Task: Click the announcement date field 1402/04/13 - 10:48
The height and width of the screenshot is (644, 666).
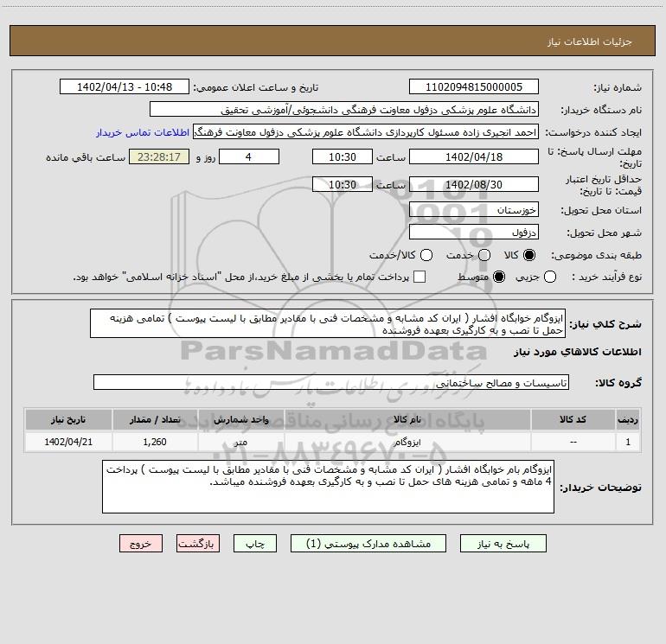Action: [124, 87]
